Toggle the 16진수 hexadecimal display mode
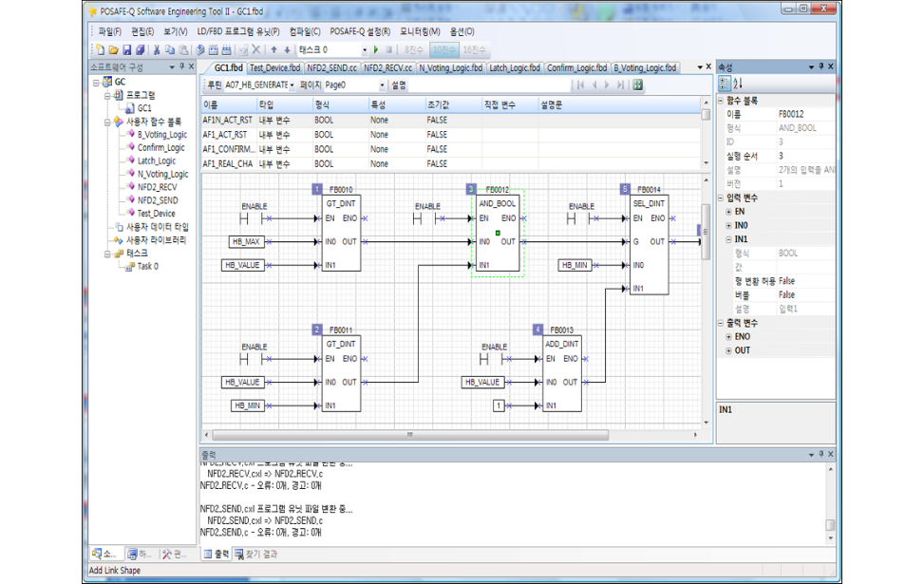Viewport: 924px width, 584px height. tap(474, 49)
